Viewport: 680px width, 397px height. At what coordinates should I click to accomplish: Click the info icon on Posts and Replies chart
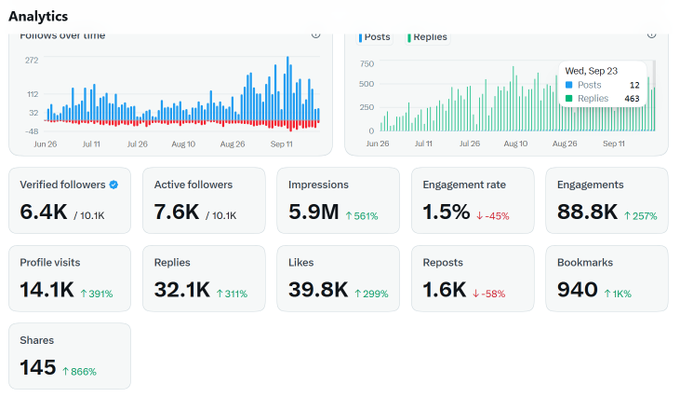pyautogui.click(x=651, y=35)
